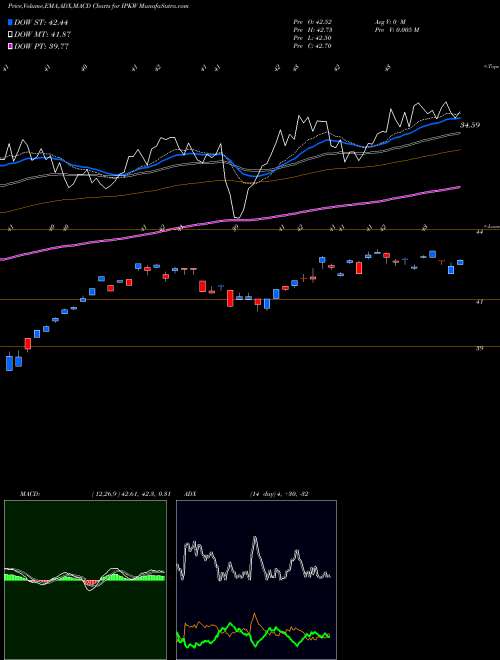Select the 'DOW MT: 41.87' legend text

pos(43,35)
